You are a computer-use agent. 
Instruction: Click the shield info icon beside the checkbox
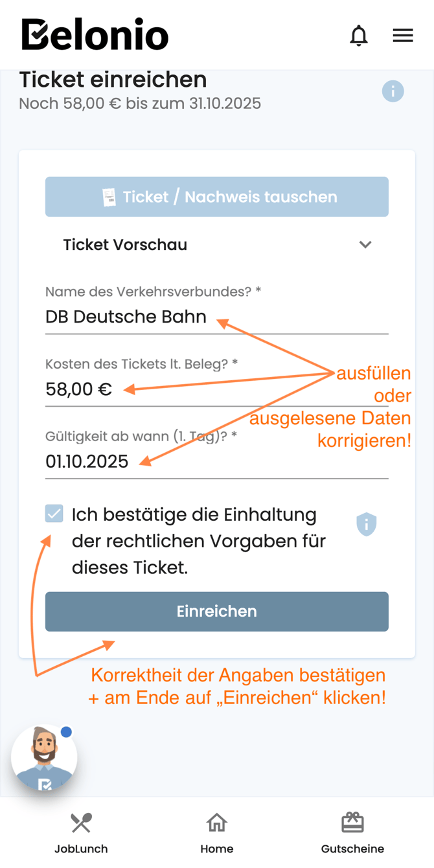[x=366, y=524]
